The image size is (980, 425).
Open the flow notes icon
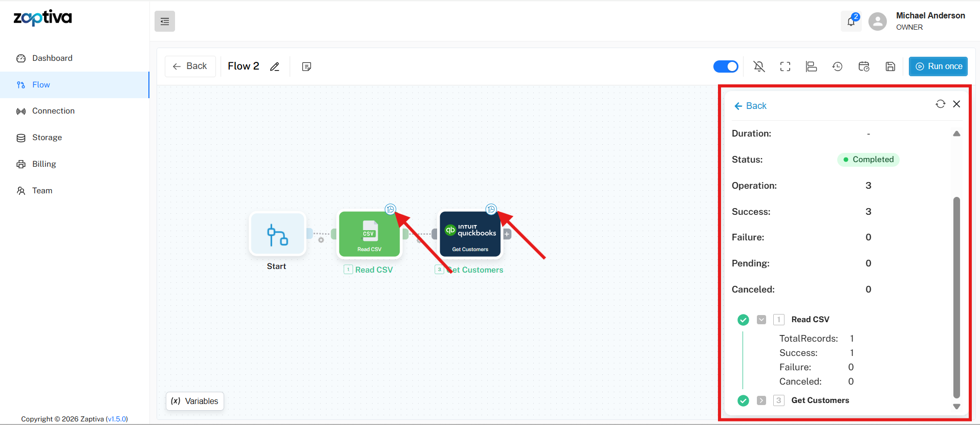click(x=307, y=66)
